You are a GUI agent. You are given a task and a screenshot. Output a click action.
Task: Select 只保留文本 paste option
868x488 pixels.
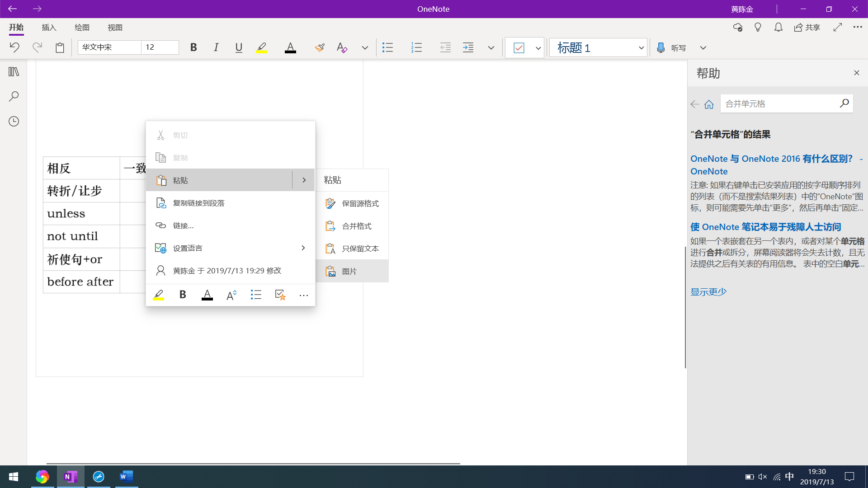(x=360, y=249)
